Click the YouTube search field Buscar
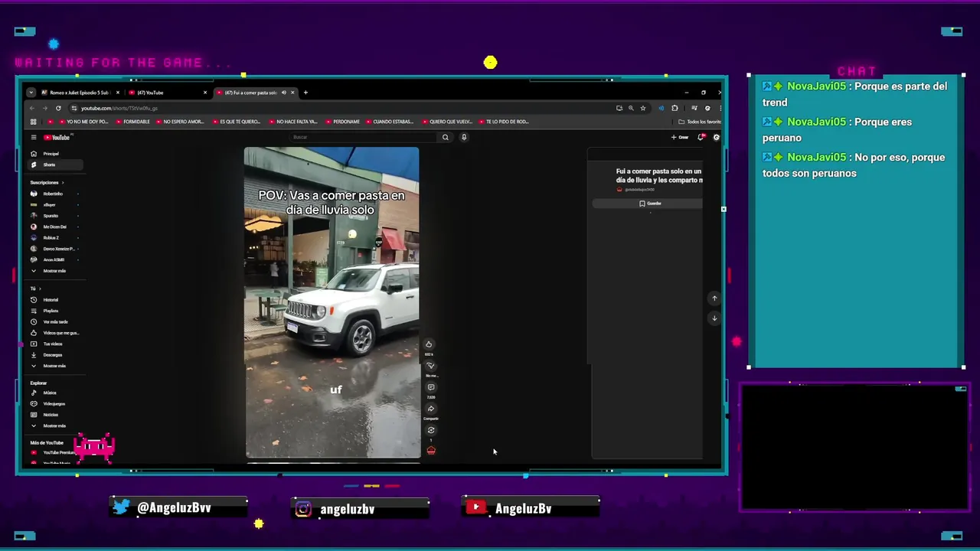 point(361,137)
